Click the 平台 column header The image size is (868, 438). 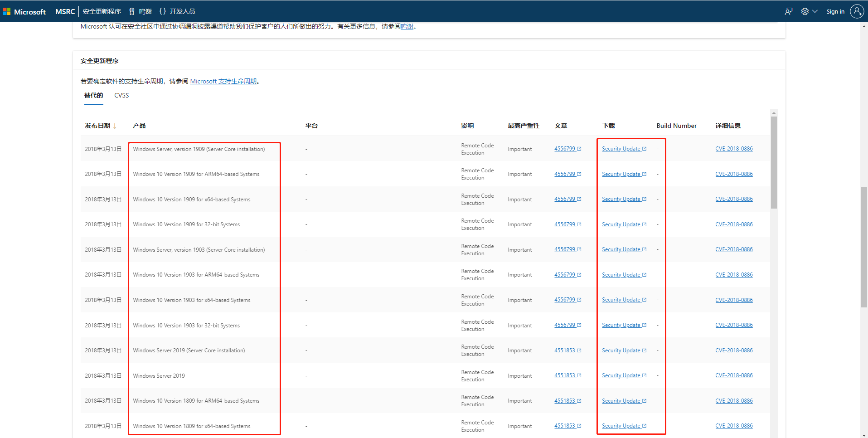pos(311,126)
